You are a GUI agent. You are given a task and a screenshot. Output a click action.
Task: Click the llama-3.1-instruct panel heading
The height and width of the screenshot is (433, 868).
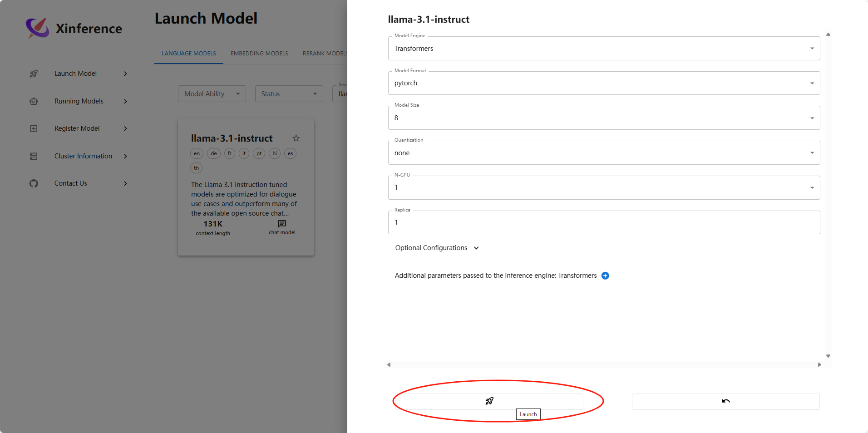coord(429,20)
